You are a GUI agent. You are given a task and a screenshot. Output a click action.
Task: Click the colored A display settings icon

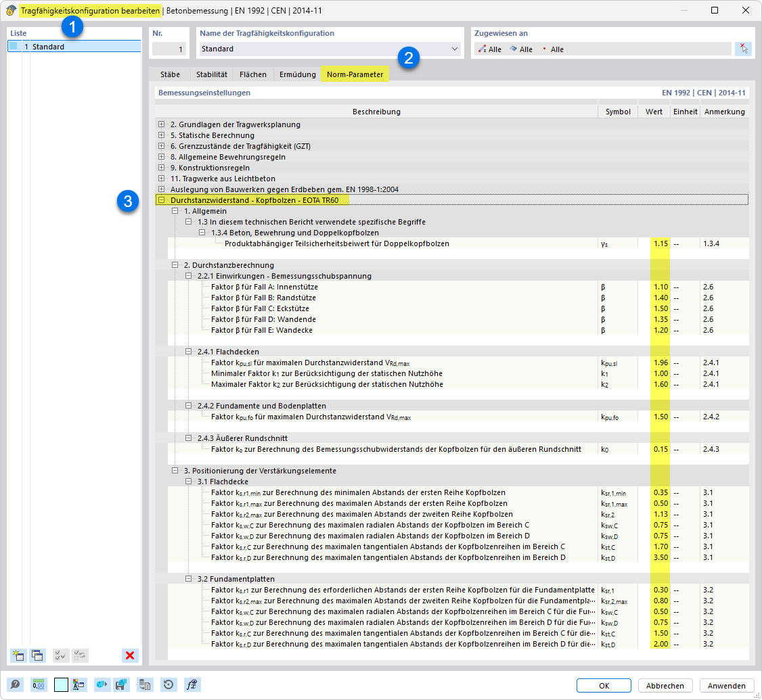(x=79, y=685)
